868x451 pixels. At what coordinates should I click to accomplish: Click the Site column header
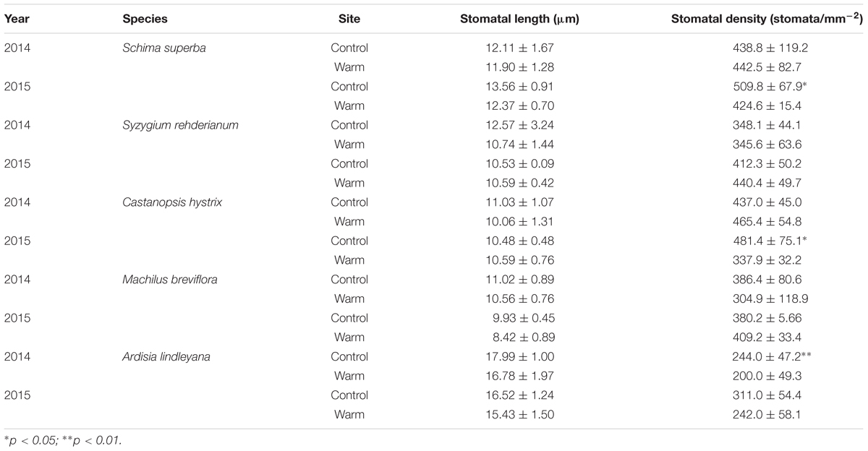[x=349, y=20]
